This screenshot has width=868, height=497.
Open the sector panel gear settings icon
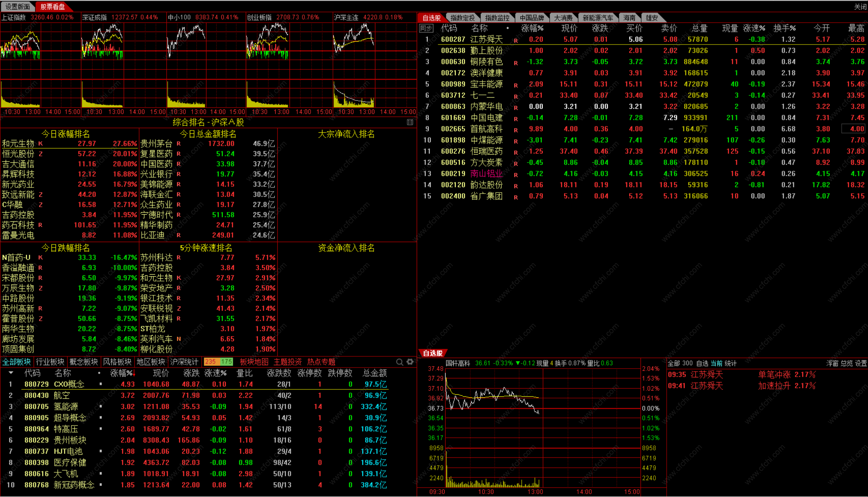410,362
